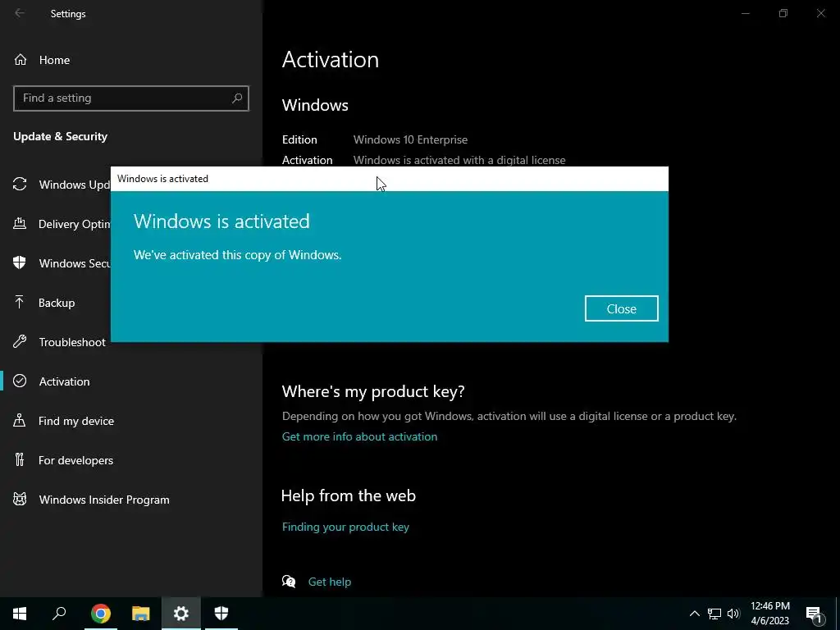This screenshot has height=630, width=840.
Task: Click the Get help link
Action: pos(330,582)
